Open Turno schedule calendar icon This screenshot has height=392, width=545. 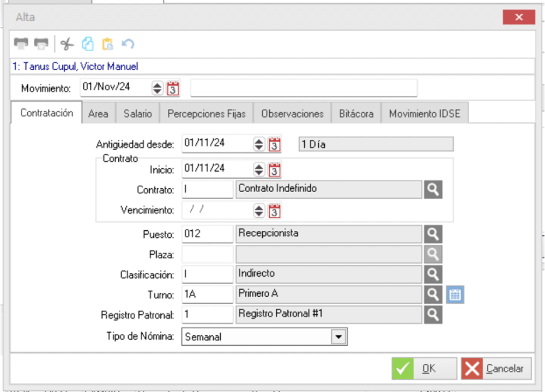[x=455, y=295]
